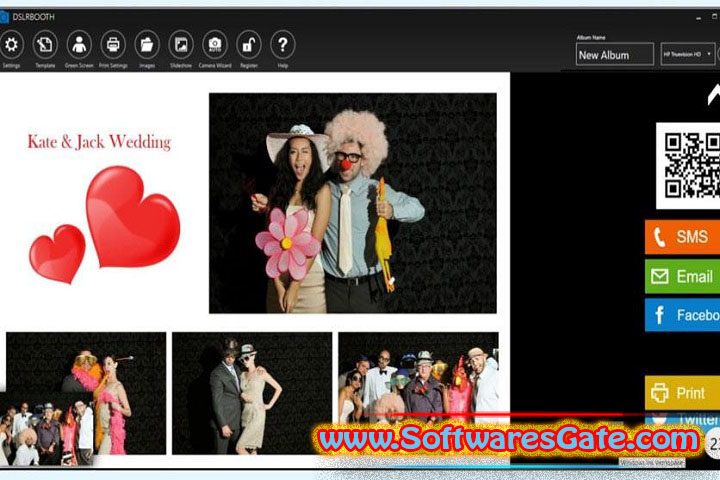Launch the Camera Wizard icon
This screenshot has width=720, height=480.
pos(215,45)
